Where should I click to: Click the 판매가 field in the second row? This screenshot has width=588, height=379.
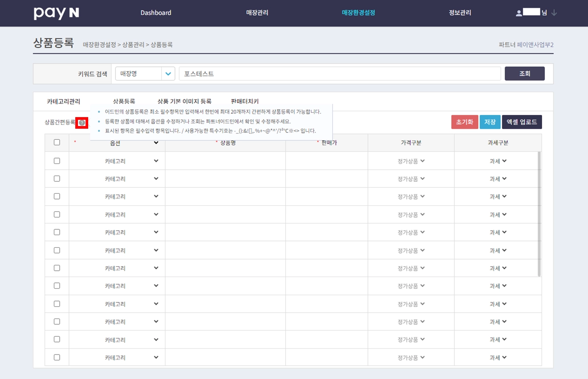(x=327, y=179)
